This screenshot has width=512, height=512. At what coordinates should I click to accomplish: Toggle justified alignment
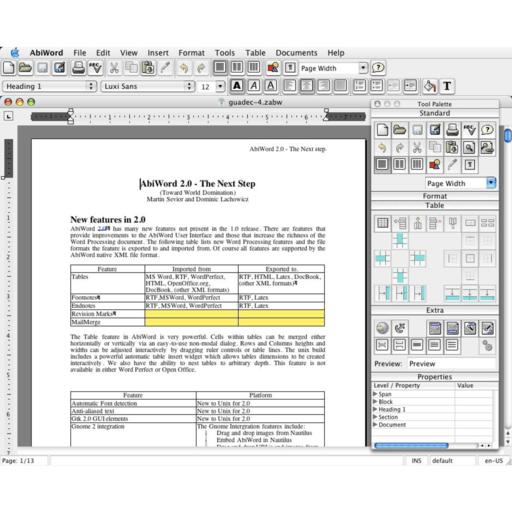pos(341,86)
